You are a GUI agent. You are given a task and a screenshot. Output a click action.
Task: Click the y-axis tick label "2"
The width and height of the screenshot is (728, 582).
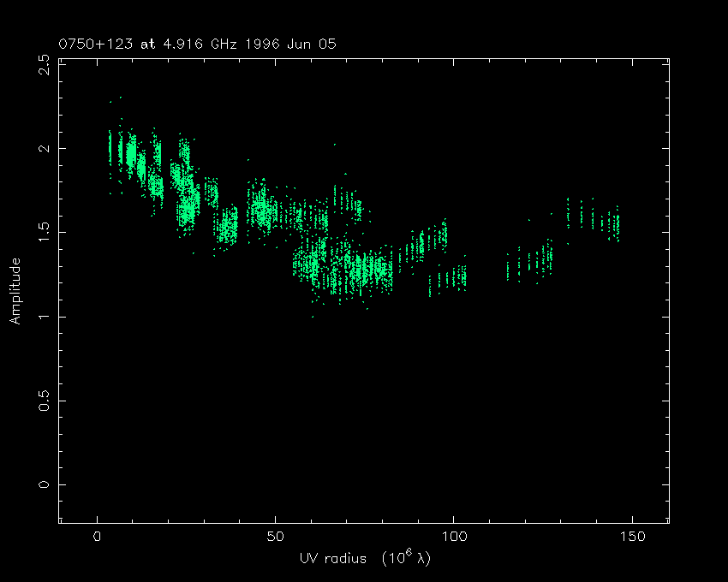(x=43, y=148)
